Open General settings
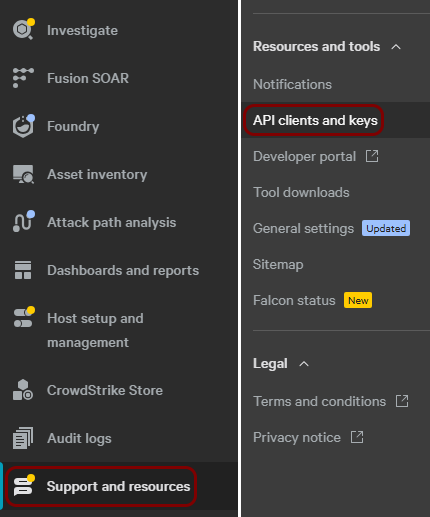Viewport: 430px width, 517px height. pos(303,229)
